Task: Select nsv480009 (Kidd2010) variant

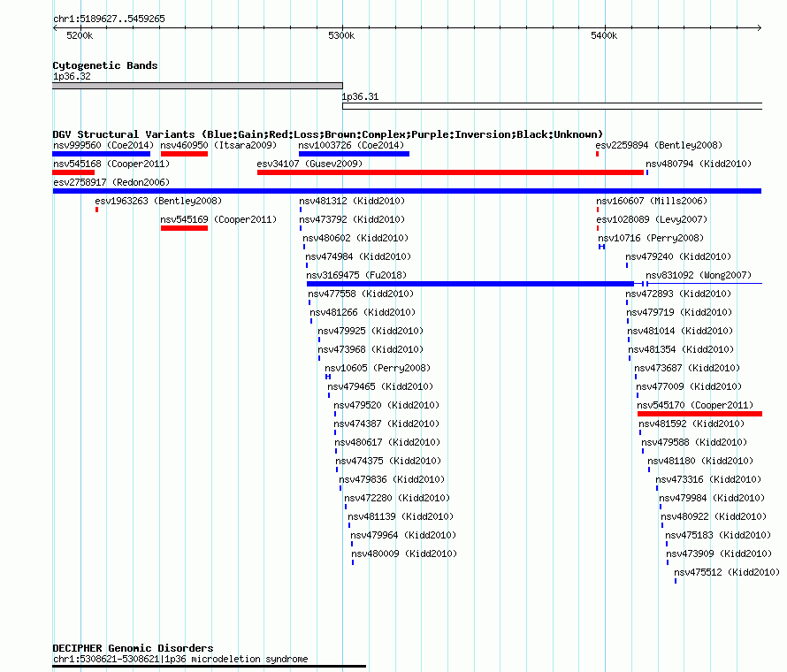Action: [404, 554]
